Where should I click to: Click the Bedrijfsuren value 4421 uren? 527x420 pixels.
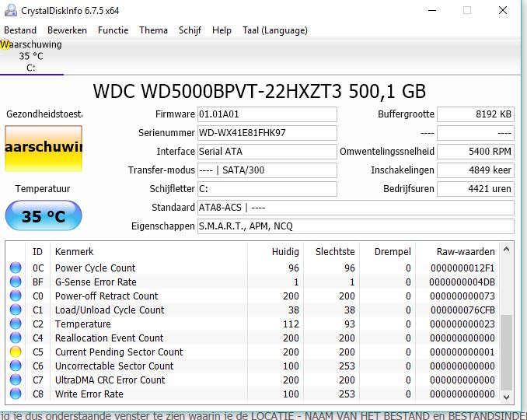(x=476, y=189)
